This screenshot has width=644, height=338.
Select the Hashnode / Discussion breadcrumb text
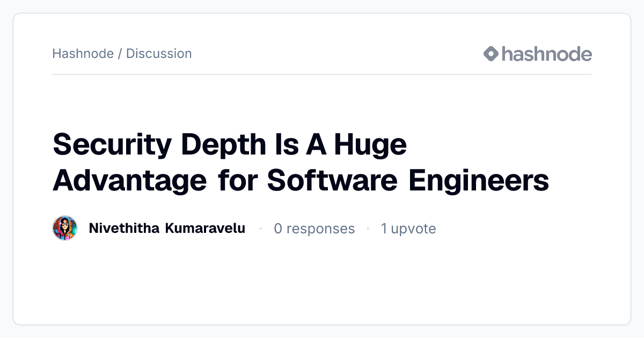(x=122, y=54)
